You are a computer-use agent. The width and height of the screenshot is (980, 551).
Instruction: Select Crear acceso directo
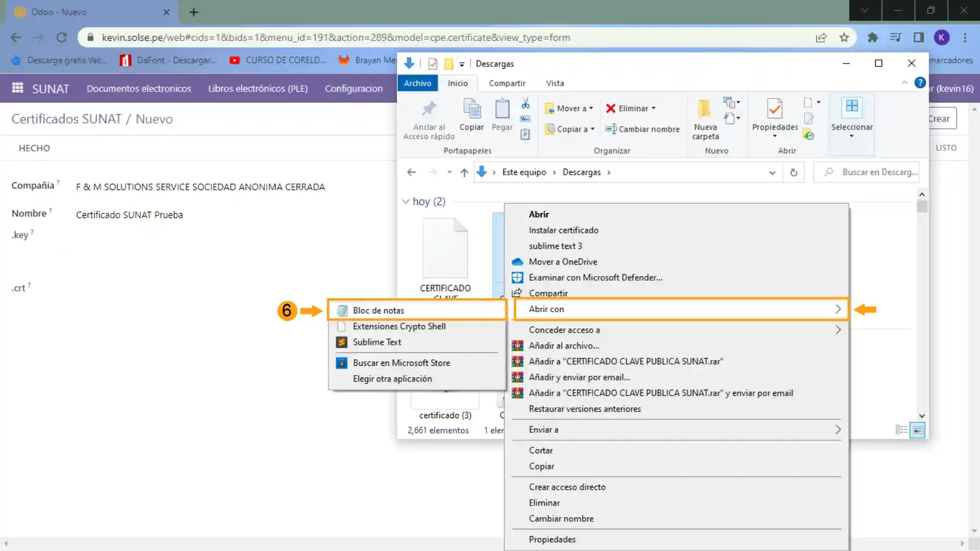[x=567, y=487]
